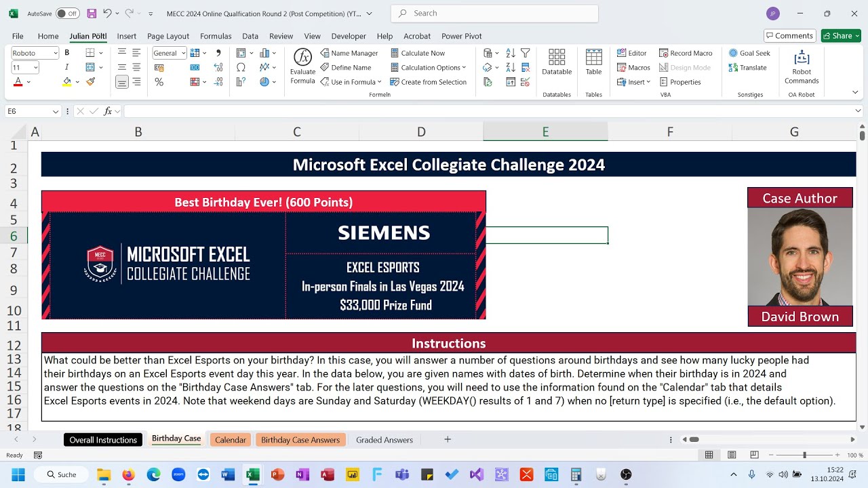Open the Formulas ribbon tab
This screenshot has height=488, width=868.
point(216,36)
